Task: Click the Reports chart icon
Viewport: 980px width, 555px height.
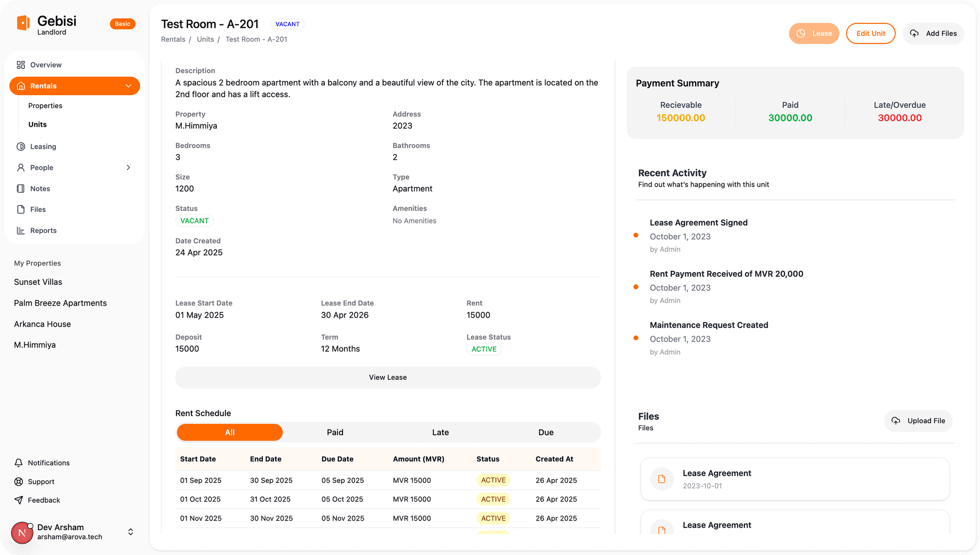Action: tap(21, 231)
